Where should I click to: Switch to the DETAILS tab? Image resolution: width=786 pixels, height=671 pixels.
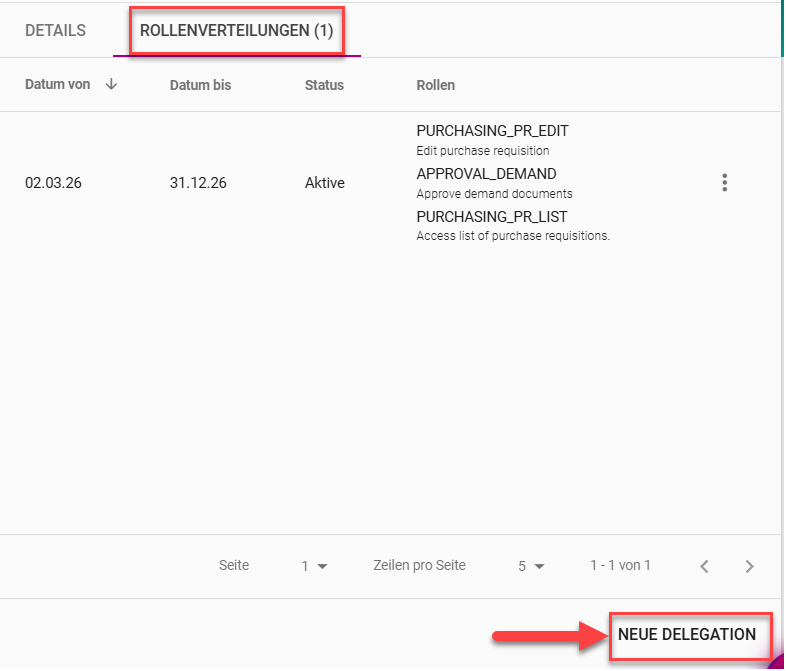[55, 31]
